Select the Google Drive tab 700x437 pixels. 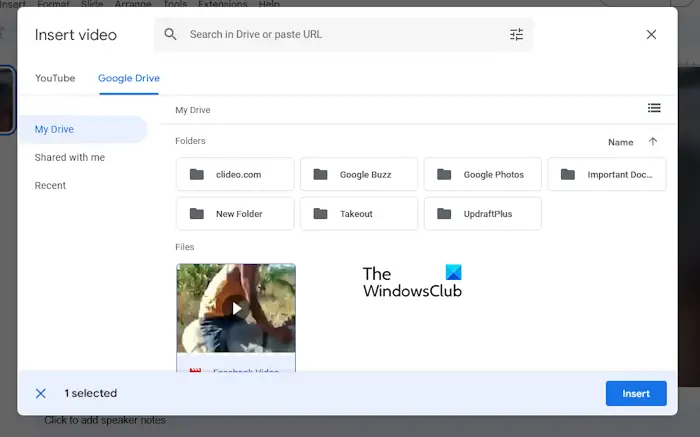[x=129, y=78]
